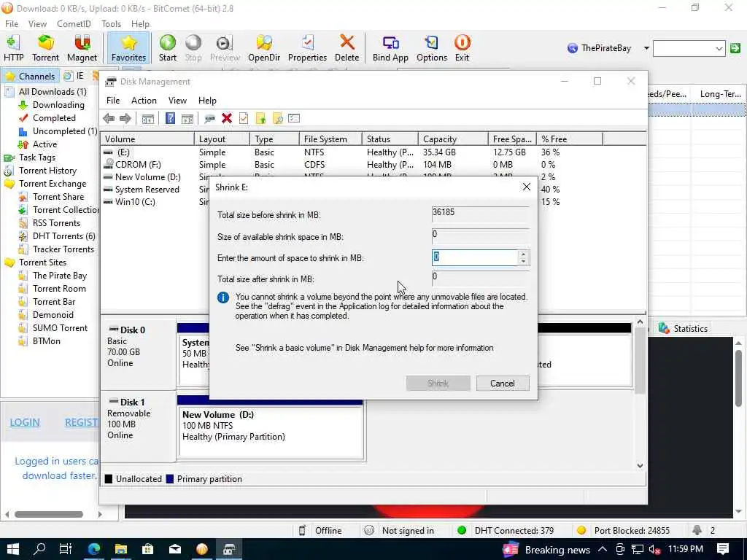Start the download with the Start icon
This screenshot has width=747, height=560.
168,48
